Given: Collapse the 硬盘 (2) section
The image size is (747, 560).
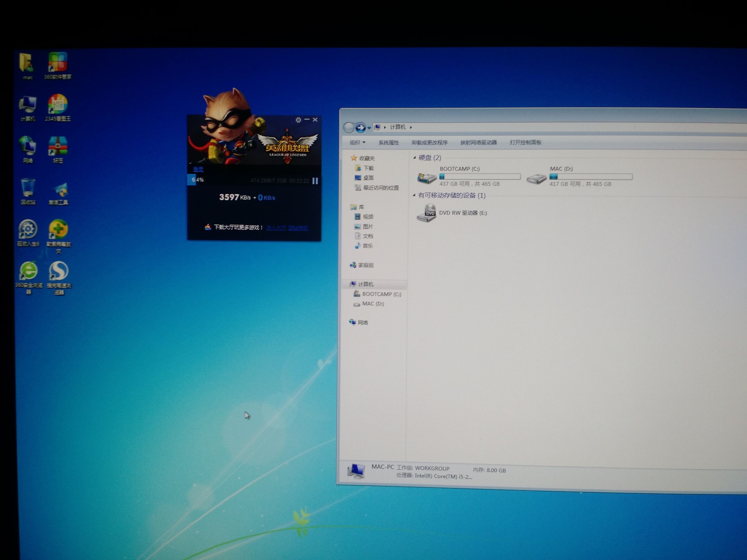Looking at the screenshot, I should [415, 158].
